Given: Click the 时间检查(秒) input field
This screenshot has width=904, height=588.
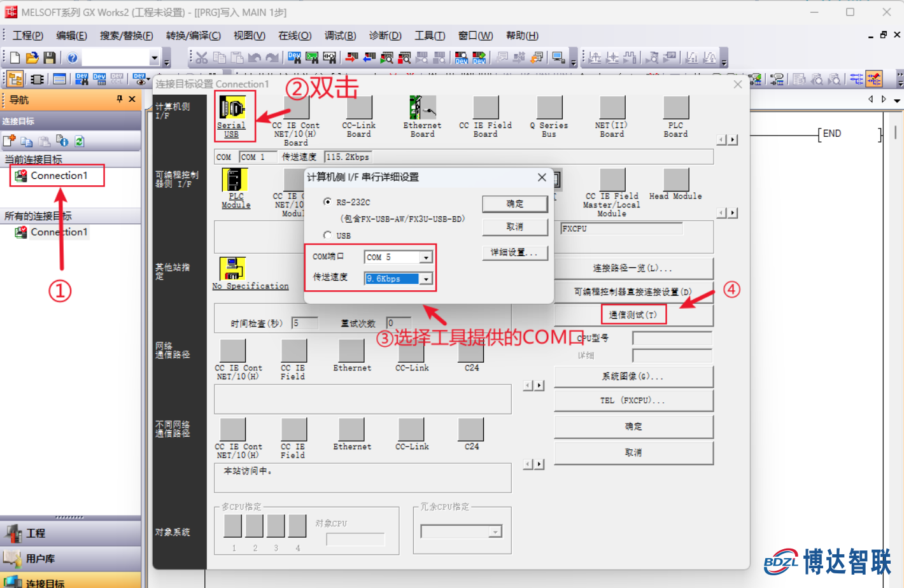Looking at the screenshot, I should pos(305,323).
